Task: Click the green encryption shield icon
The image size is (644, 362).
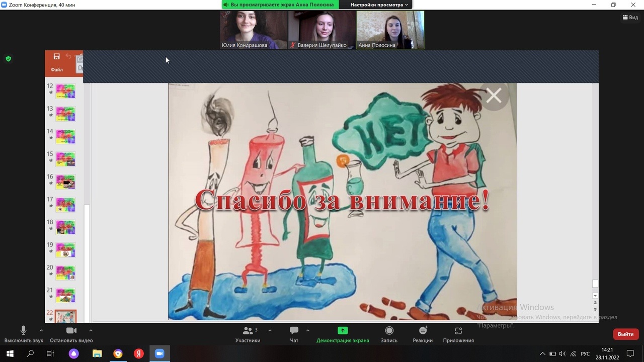Action: click(8, 59)
